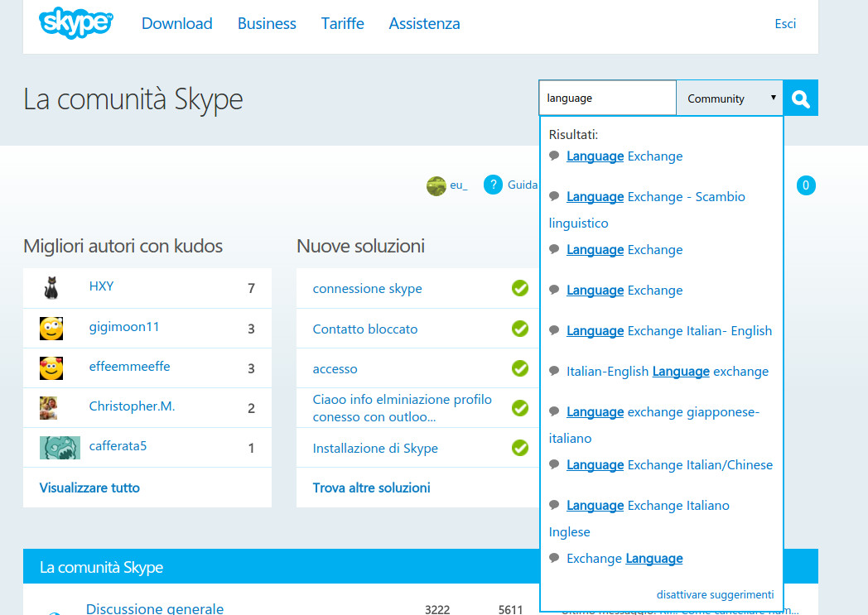The width and height of the screenshot is (868, 615).
Task: Open the notification counter showing 0
Action: (x=806, y=185)
